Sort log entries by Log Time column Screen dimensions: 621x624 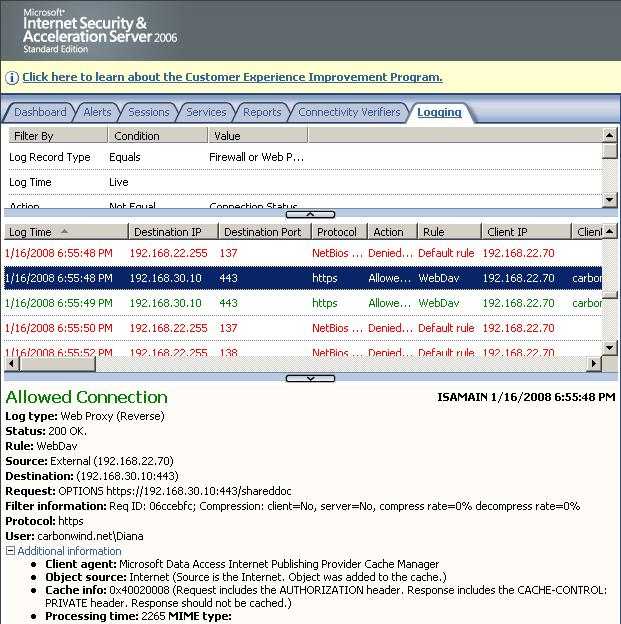tap(60, 232)
